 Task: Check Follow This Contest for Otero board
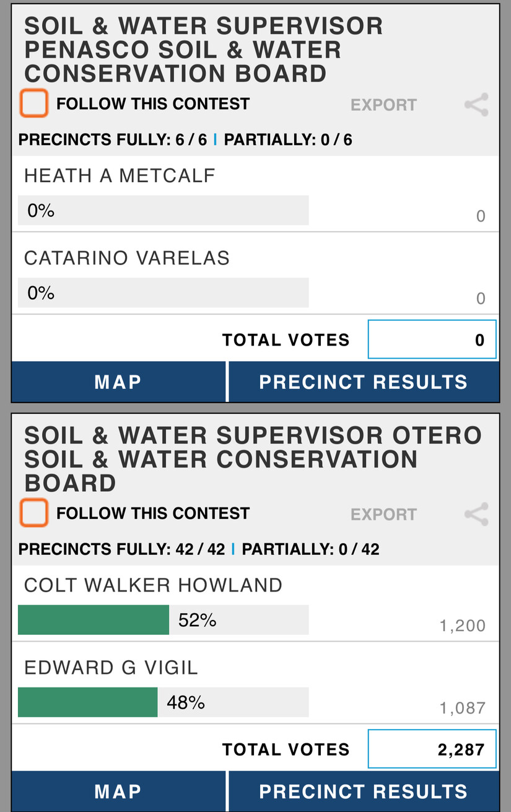pyautogui.click(x=34, y=513)
